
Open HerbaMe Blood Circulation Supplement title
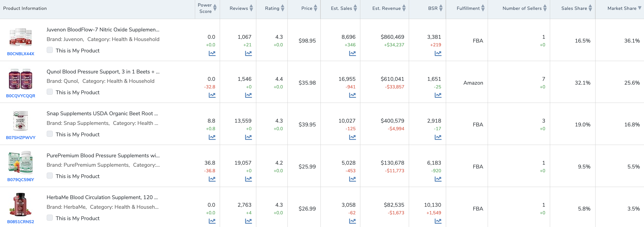point(102,197)
